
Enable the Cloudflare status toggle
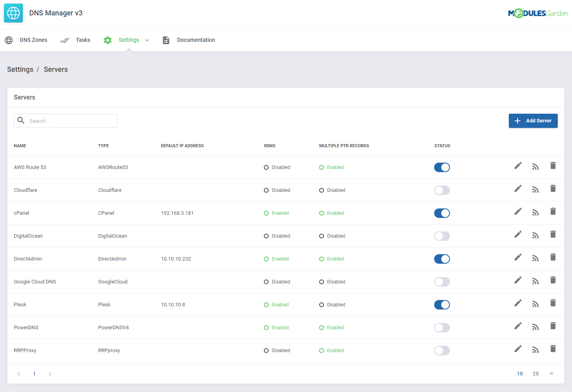coord(442,190)
